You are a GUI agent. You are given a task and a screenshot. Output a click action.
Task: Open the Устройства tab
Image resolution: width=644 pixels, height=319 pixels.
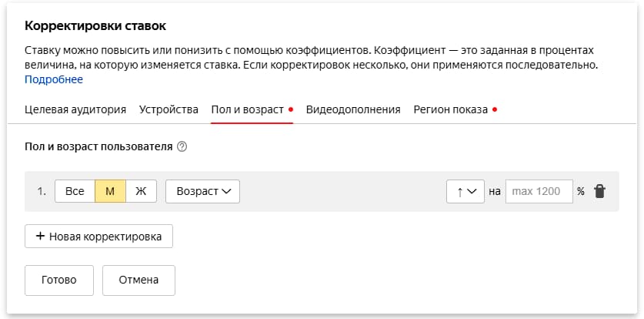pos(169,109)
